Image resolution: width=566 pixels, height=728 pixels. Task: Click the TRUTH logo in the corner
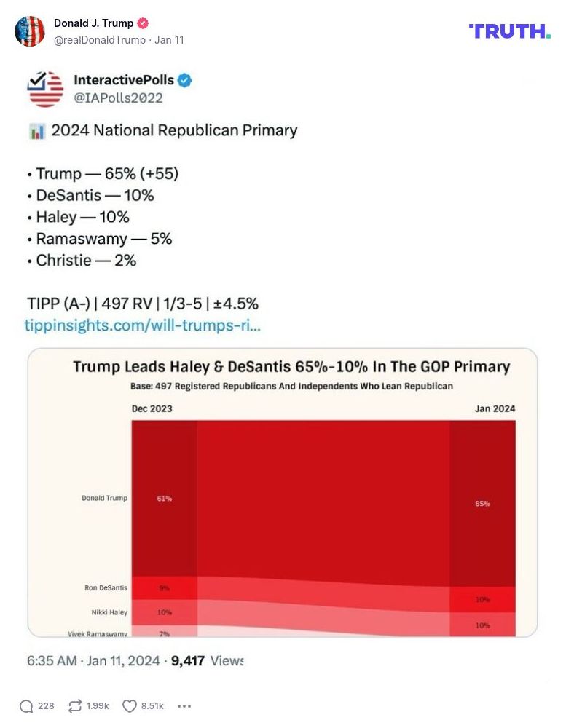pyautogui.click(x=509, y=32)
